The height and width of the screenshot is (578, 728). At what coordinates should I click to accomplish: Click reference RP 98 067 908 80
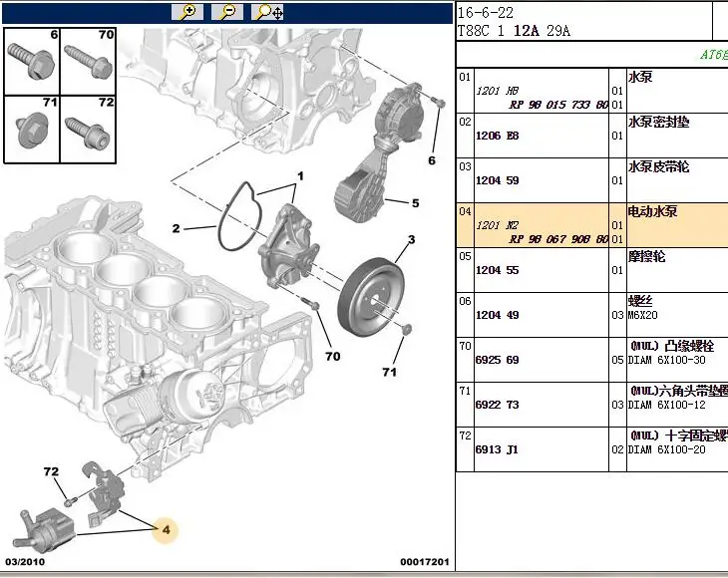[558, 239]
